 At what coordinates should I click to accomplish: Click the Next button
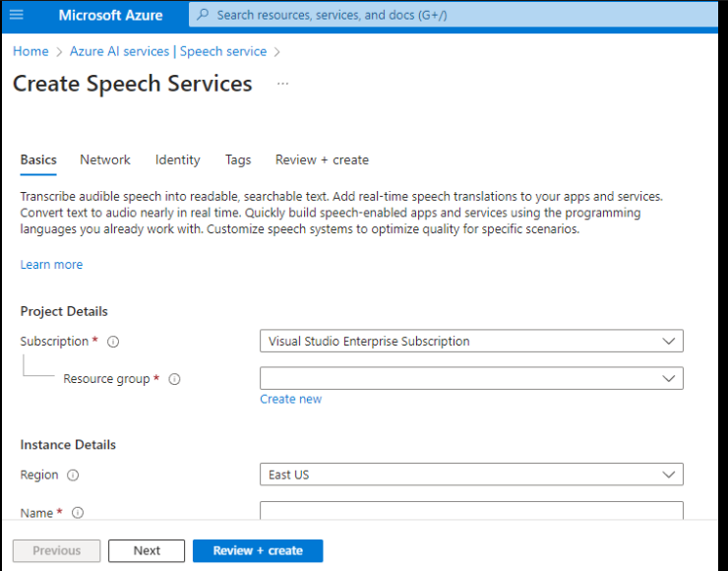[x=147, y=550]
